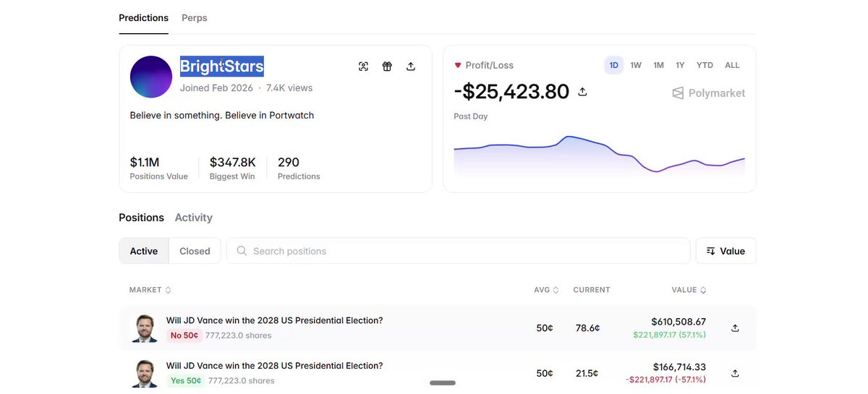Share the Profit/Loss amount via the export icon
Image resolution: width=868 pixels, height=394 pixels.
click(582, 93)
